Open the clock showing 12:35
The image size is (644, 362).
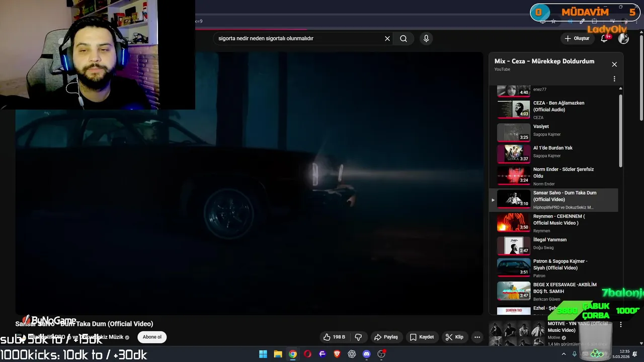pyautogui.click(x=620, y=354)
